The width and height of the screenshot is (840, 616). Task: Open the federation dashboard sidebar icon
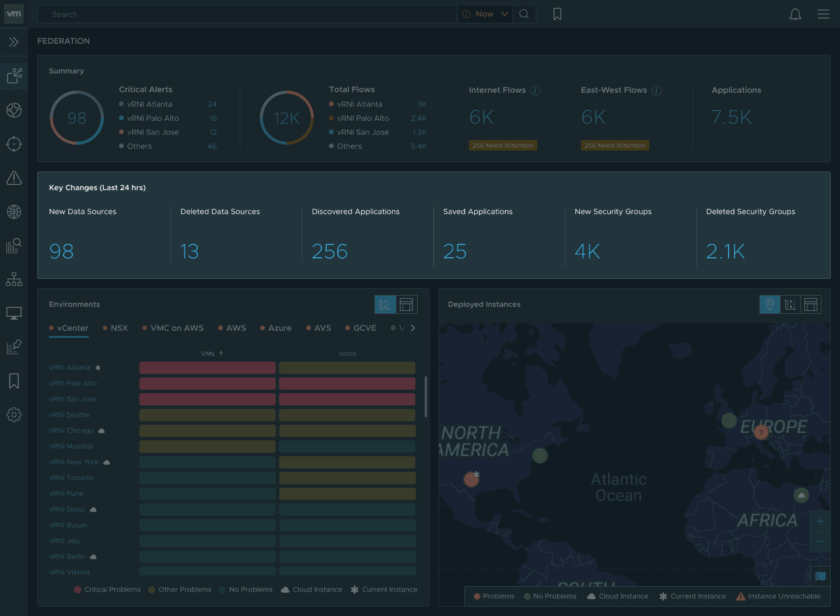coord(14,76)
